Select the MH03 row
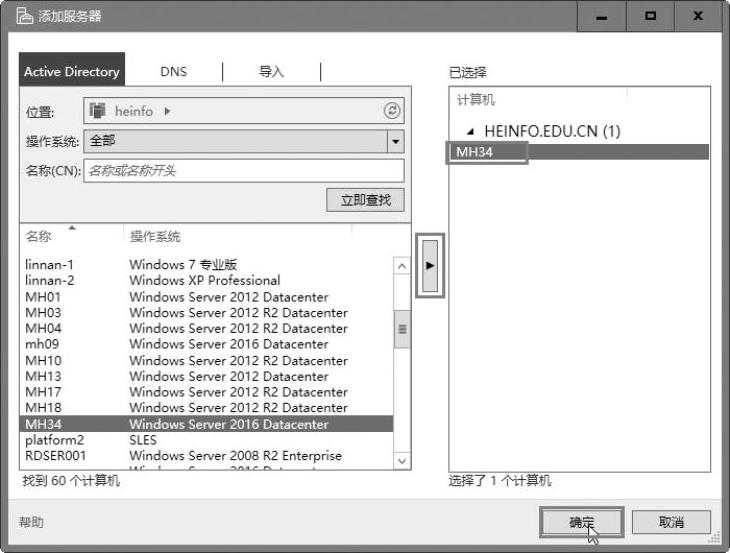The width and height of the screenshot is (730, 553). (x=206, y=312)
